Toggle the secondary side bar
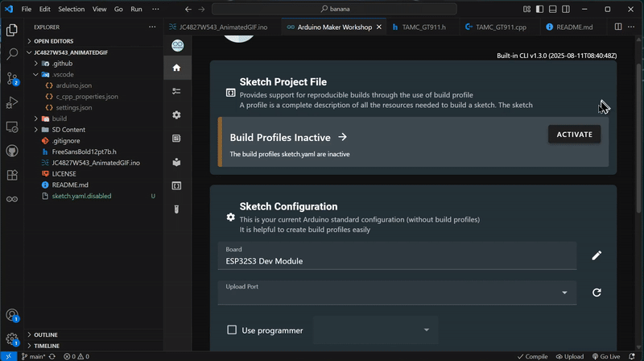 (x=566, y=9)
